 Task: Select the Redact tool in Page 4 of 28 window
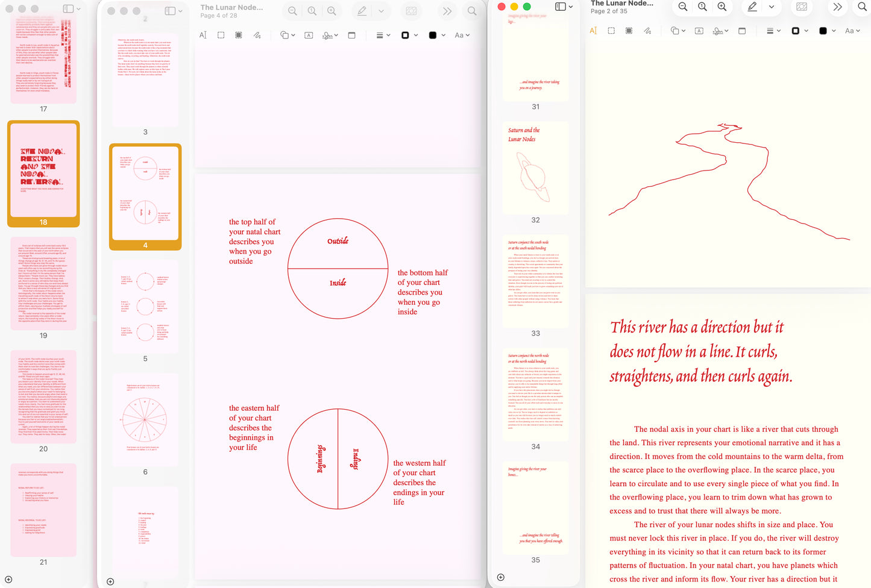[x=239, y=35]
